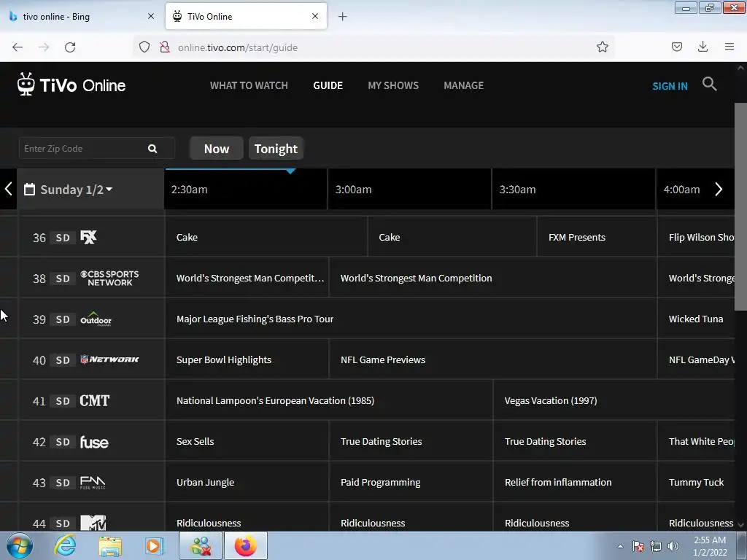Open the Guide section
Viewport: 747px width, 560px height.
[x=328, y=85]
